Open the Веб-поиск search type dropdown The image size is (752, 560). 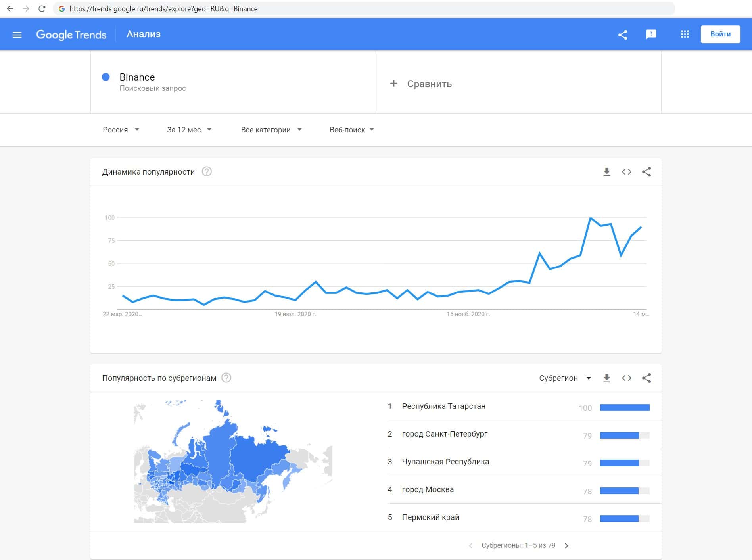coord(352,130)
